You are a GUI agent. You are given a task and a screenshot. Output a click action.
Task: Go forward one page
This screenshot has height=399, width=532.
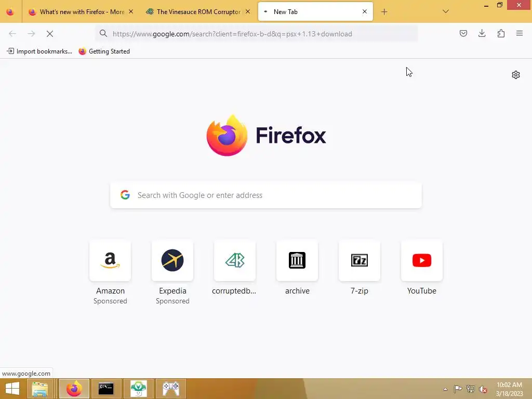tap(31, 34)
